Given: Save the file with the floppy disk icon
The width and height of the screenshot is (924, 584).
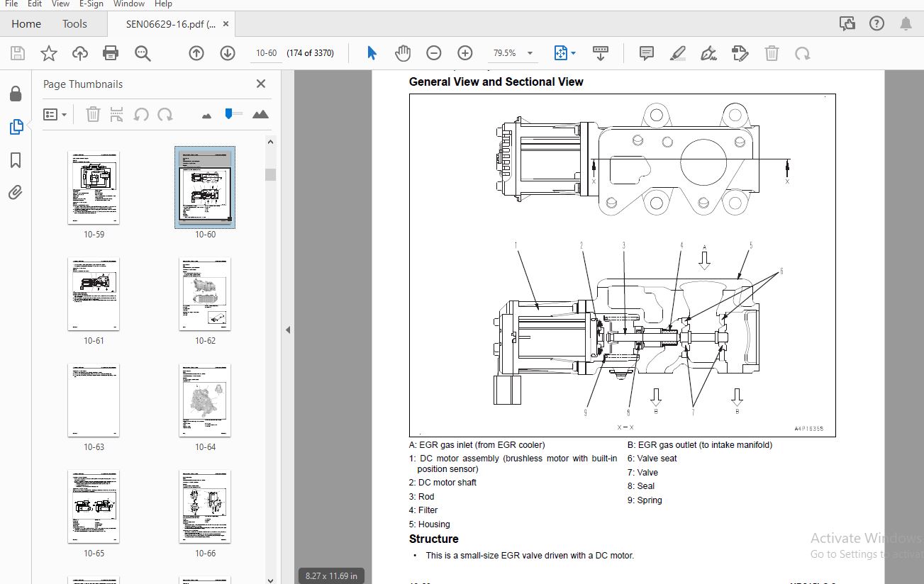Looking at the screenshot, I should 18,53.
